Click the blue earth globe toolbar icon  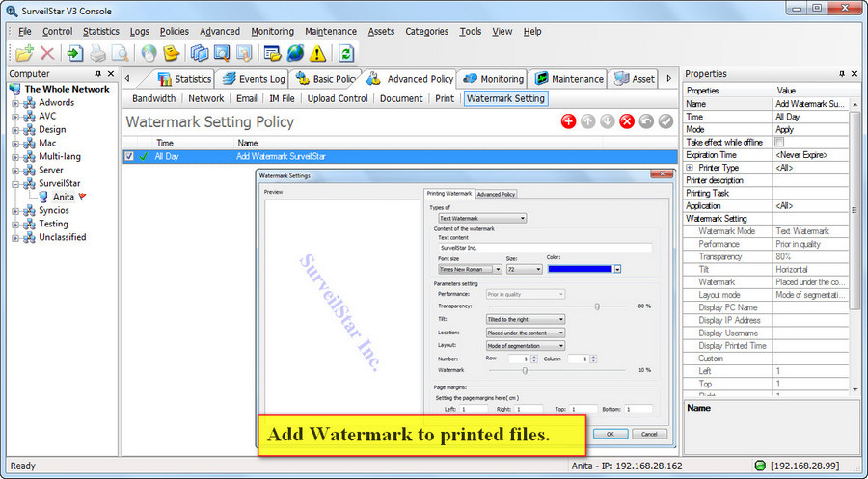point(295,53)
